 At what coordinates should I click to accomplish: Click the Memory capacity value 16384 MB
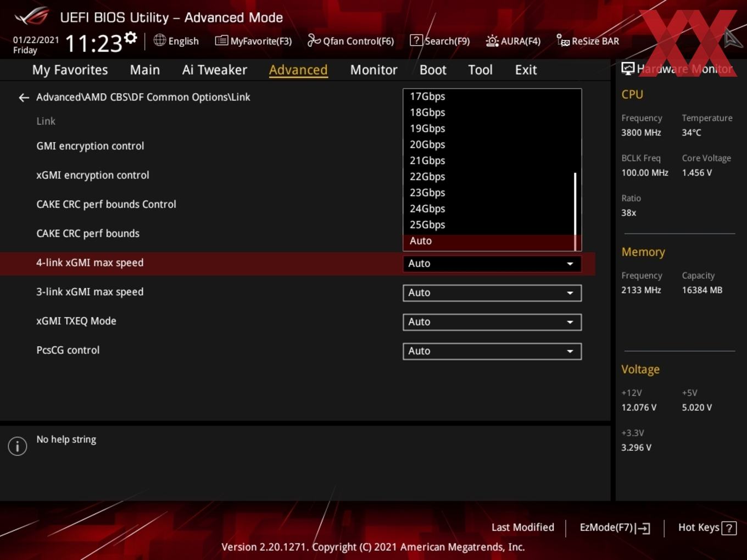[x=702, y=290]
